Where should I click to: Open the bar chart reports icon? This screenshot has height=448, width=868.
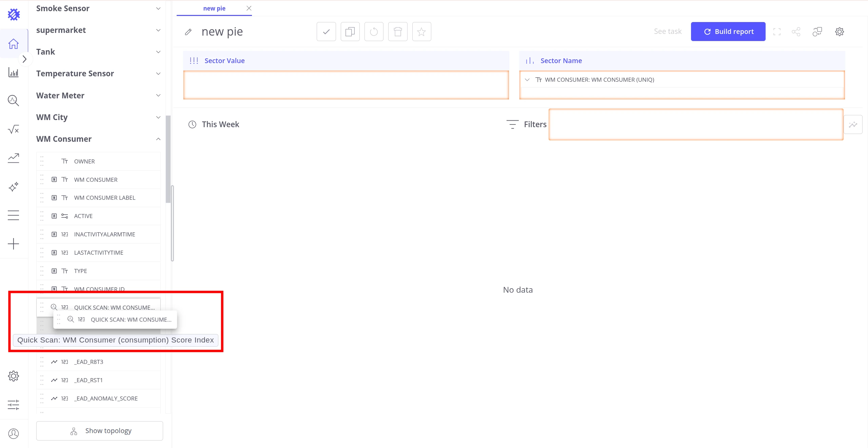tap(14, 72)
